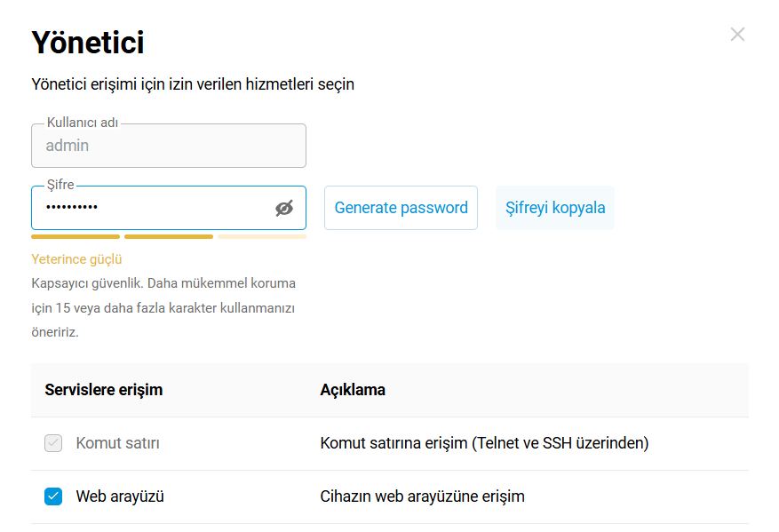Click the Açıklama column header

point(353,390)
